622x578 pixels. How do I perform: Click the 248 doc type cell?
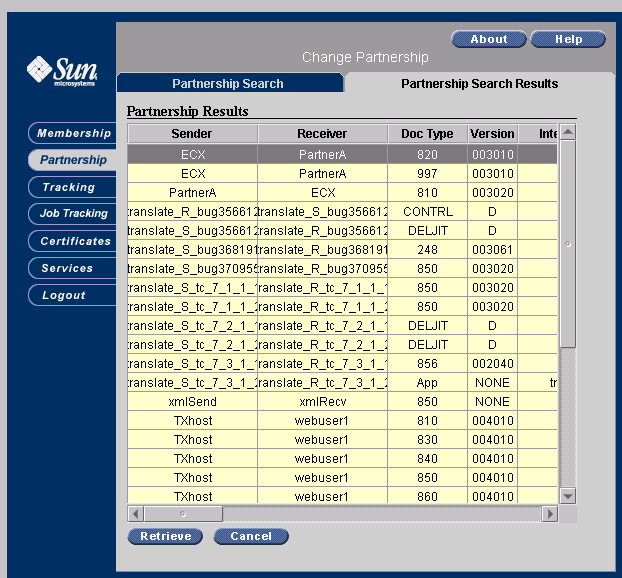(x=428, y=250)
